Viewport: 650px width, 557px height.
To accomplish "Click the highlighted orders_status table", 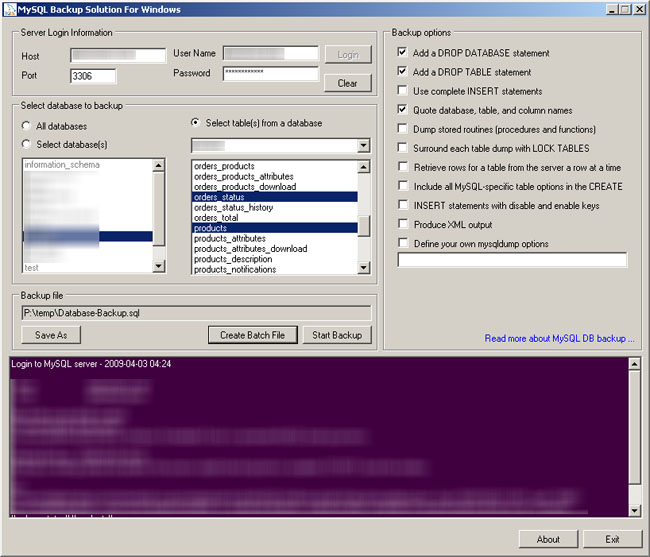I will (274, 197).
